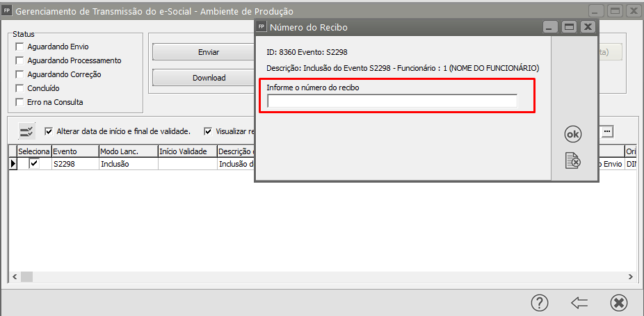The width and height of the screenshot is (644, 316).
Task: Toggle the Visualizar checkbox
Action: pyautogui.click(x=208, y=131)
